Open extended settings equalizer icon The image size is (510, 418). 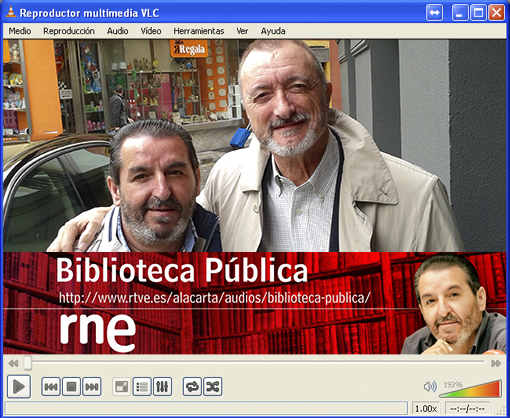[162, 387]
